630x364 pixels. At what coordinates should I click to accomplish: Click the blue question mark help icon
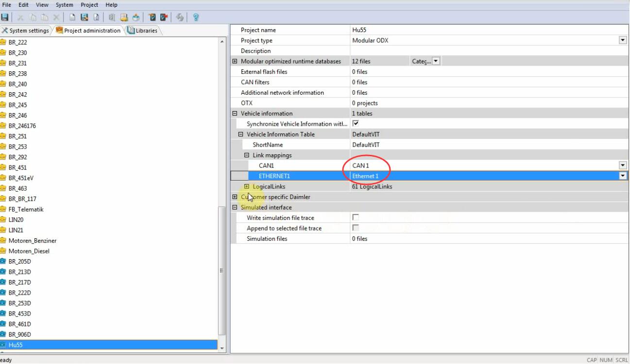[196, 17]
